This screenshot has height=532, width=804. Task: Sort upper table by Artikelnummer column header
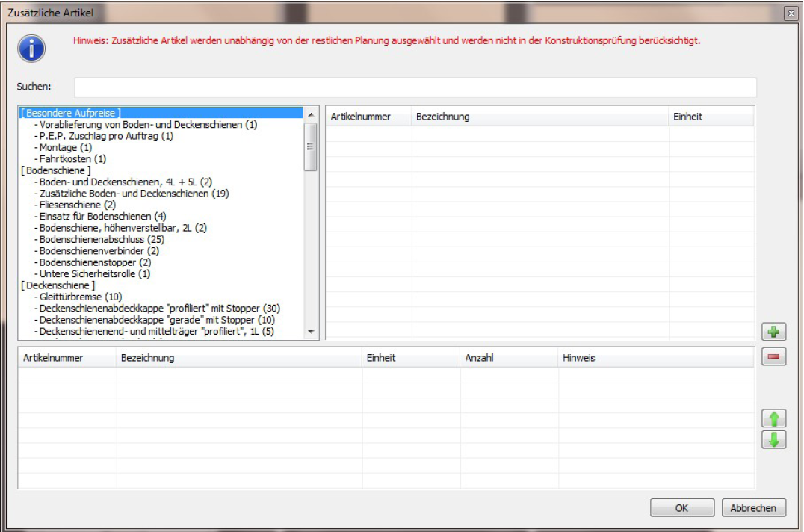click(361, 117)
